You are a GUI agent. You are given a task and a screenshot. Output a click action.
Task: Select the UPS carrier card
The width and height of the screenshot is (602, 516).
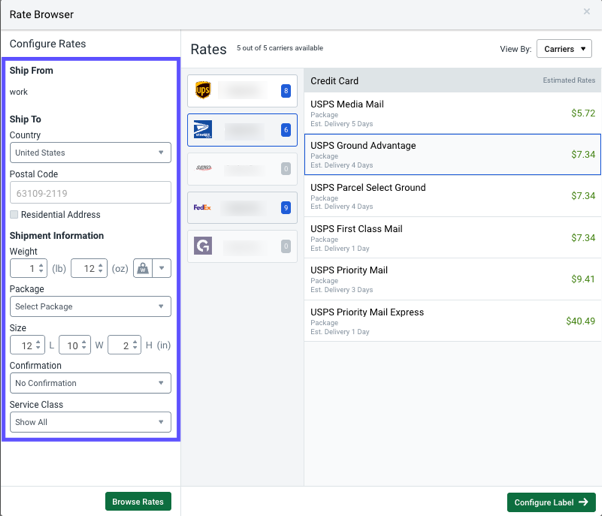point(242,91)
